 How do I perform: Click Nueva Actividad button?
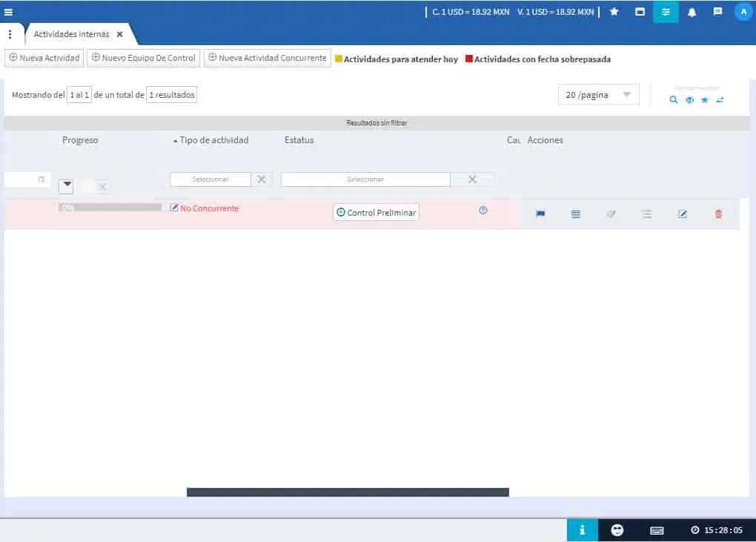point(44,58)
